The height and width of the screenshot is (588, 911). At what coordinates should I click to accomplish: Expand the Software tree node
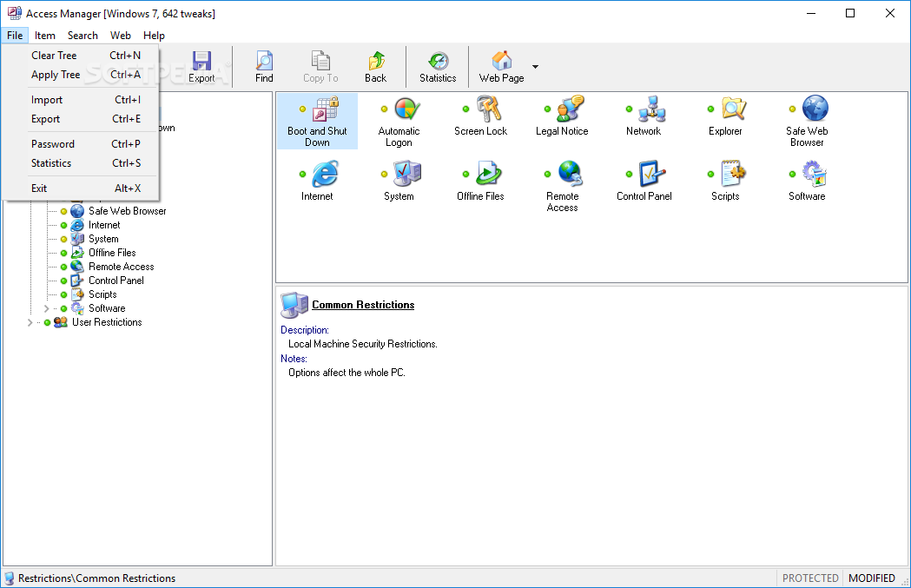(x=47, y=308)
